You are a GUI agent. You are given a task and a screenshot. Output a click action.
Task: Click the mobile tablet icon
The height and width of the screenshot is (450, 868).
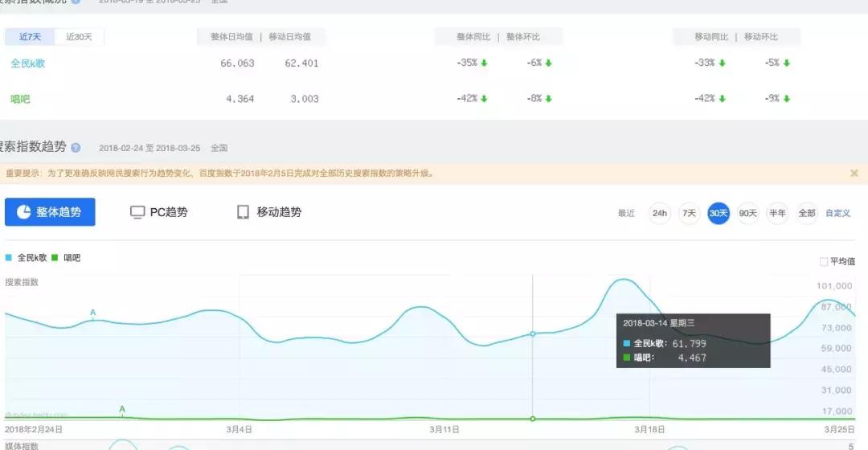(x=243, y=212)
